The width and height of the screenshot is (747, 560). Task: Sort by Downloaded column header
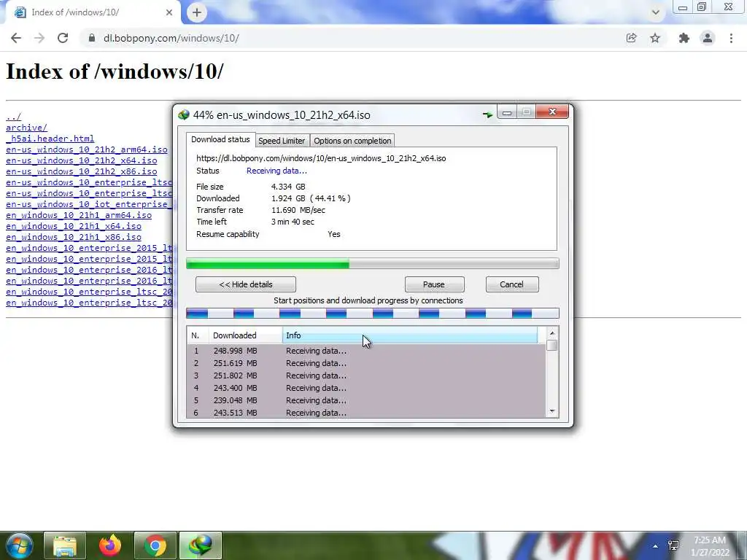click(245, 335)
